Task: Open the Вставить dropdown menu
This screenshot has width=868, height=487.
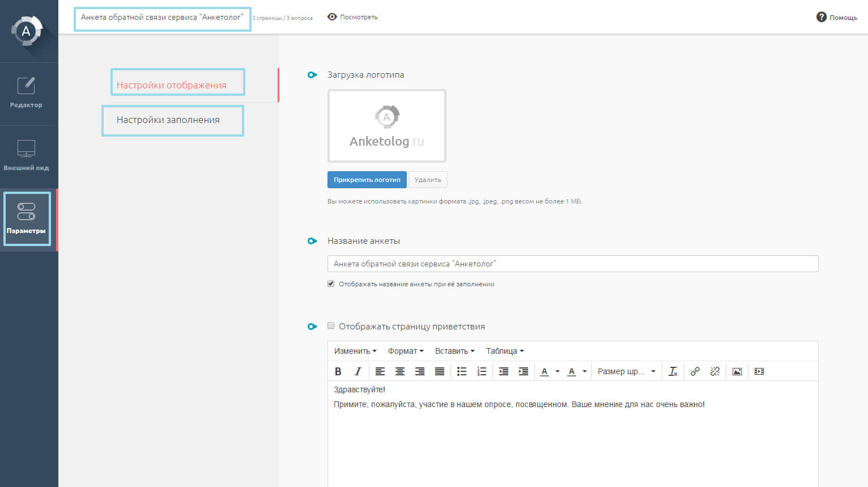Action: coord(455,351)
